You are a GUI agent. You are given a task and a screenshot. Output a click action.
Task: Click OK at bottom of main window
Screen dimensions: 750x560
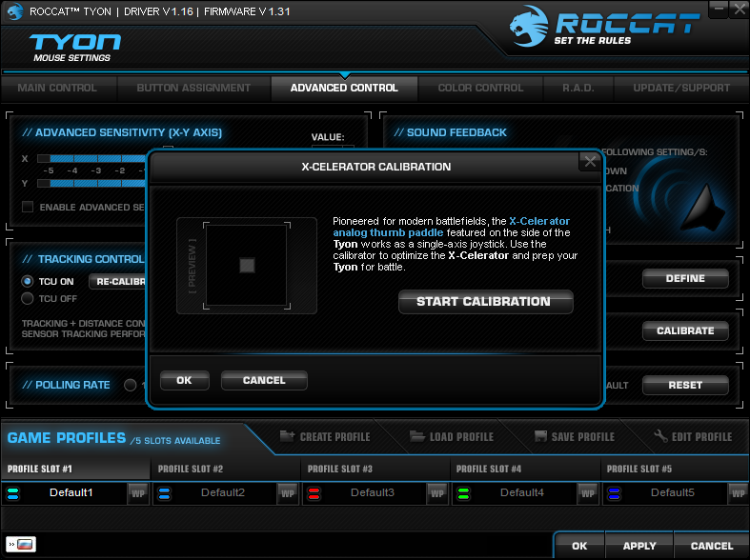[x=579, y=546]
